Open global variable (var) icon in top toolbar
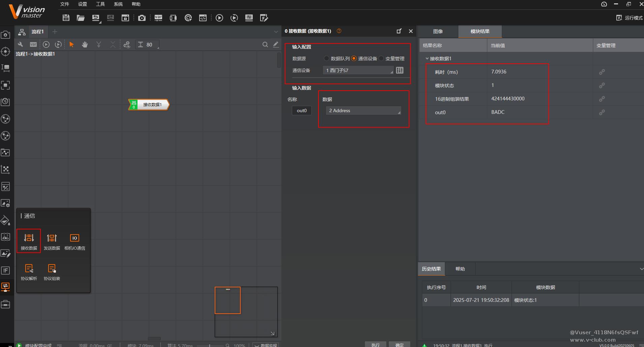 (158, 18)
